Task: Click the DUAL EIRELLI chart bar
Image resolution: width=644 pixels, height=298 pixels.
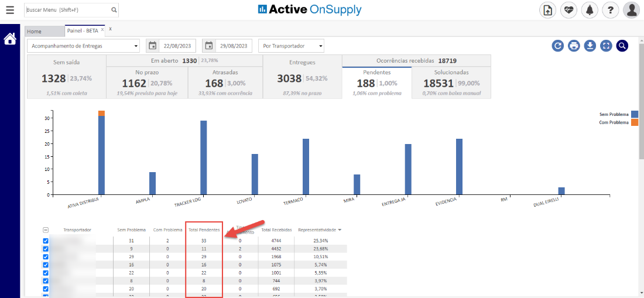Action: 561,191
